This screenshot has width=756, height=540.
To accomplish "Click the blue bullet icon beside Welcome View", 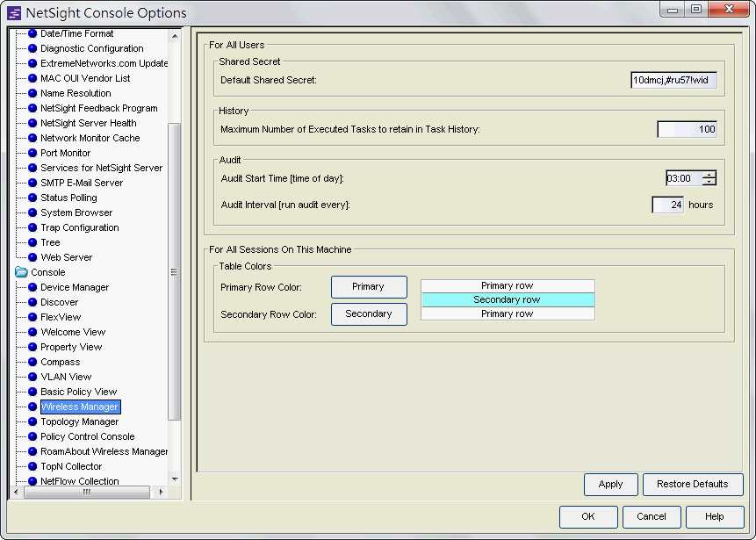I will [32, 332].
